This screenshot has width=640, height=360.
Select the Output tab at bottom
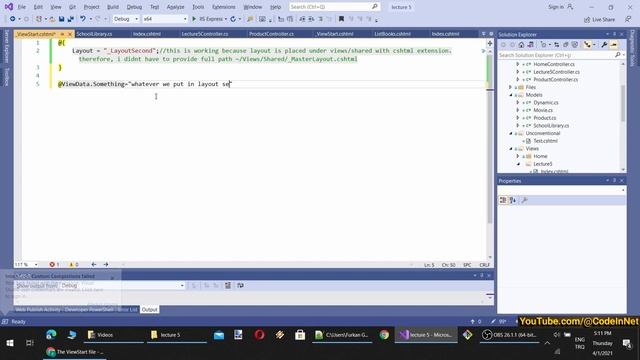coord(149,309)
